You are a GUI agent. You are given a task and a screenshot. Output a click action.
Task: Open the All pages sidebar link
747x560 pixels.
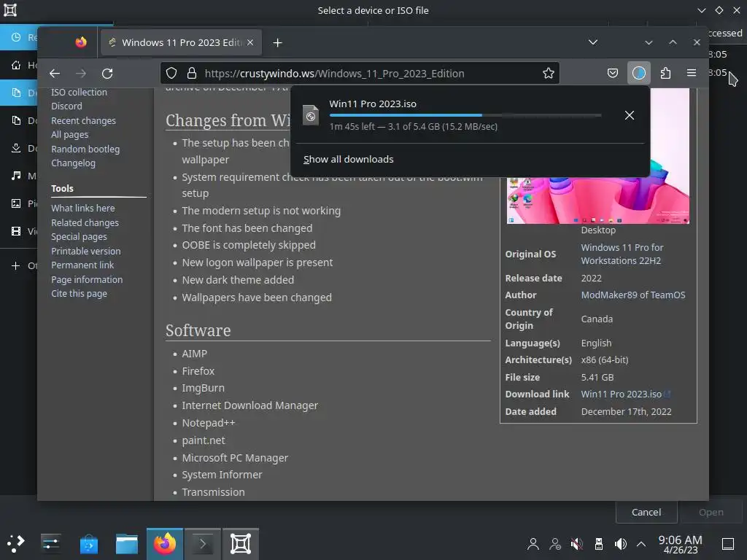(69, 135)
